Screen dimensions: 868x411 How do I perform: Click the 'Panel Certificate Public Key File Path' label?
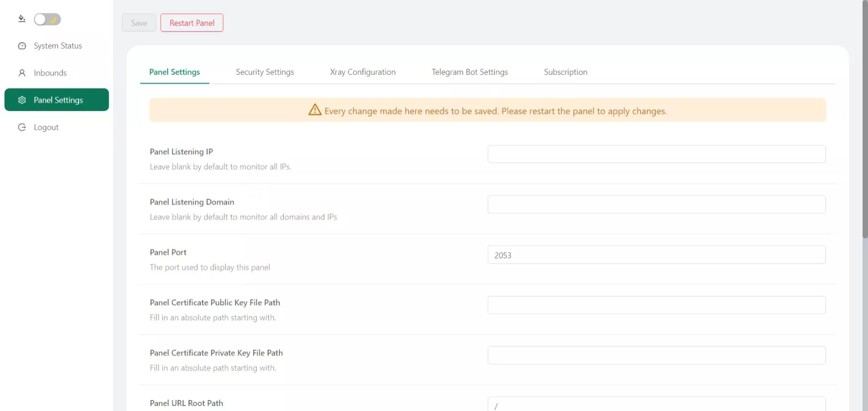(215, 303)
